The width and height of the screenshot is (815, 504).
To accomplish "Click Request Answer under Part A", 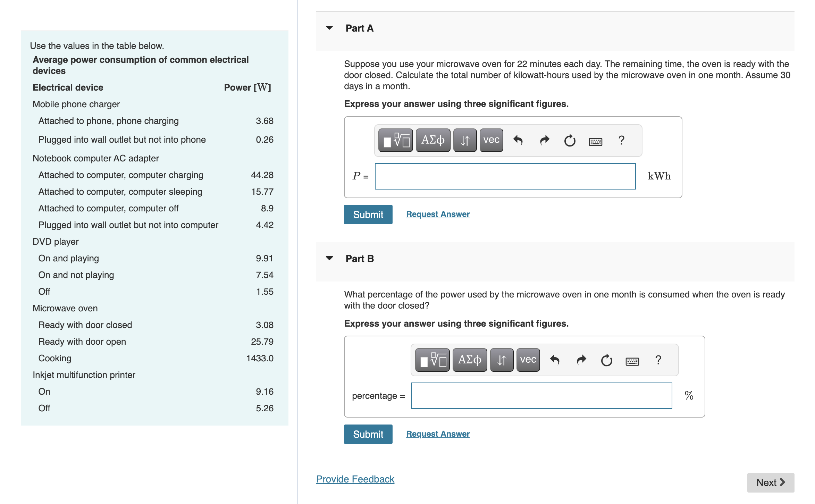I will [x=437, y=214].
